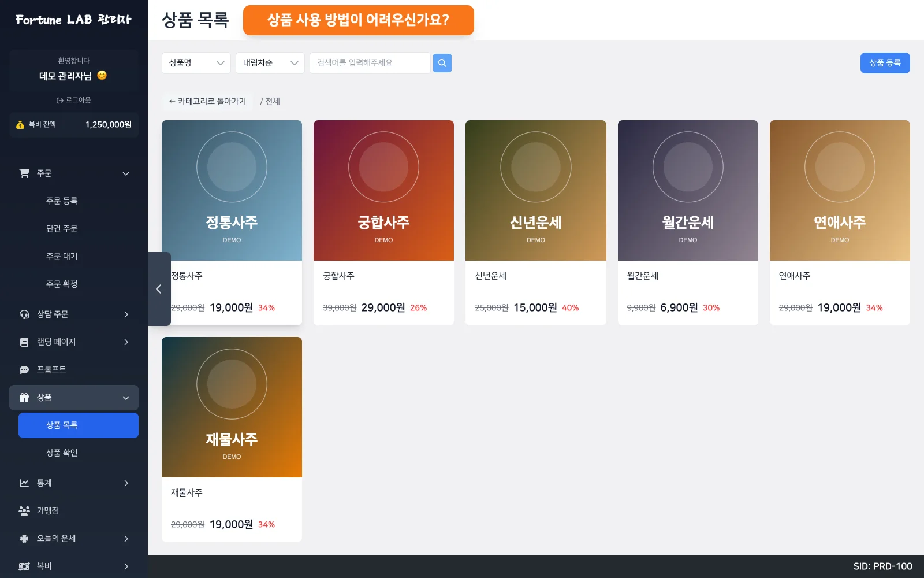This screenshot has height=578, width=924.
Task: Open the 궁합사주 product thumbnail
Action: (383, 190)
